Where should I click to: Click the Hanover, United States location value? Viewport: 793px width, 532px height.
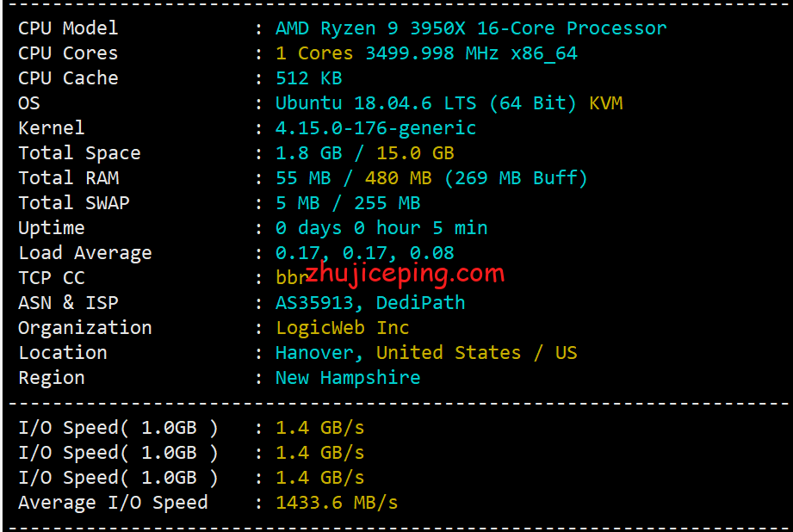(x=425, y=353)
